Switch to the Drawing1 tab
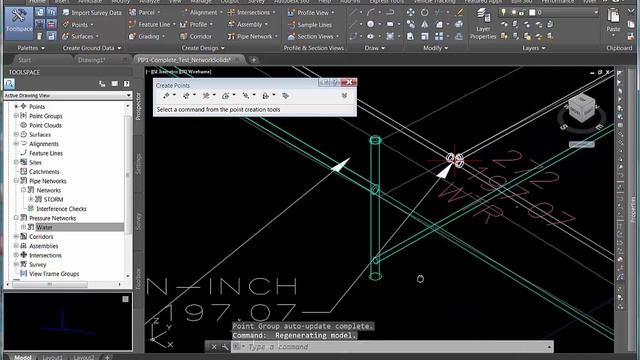This screenshot has height=360, width=640. [x=91, y=60]
